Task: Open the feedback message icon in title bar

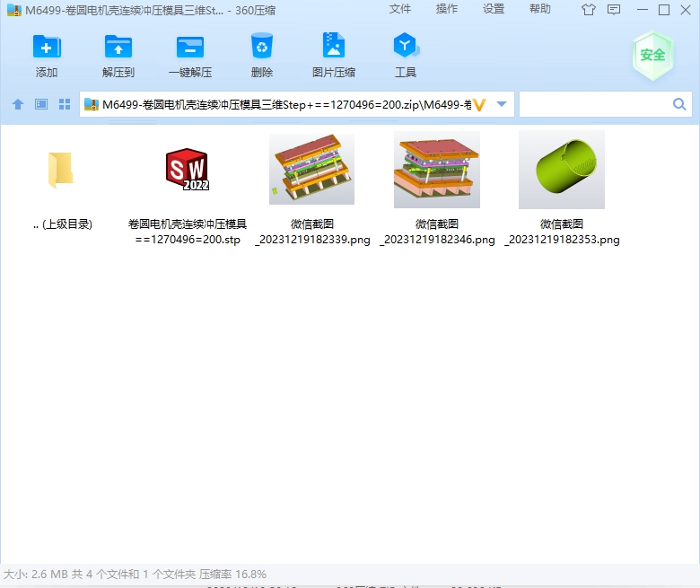Action: pyautogui.click(x=614, y=10)
